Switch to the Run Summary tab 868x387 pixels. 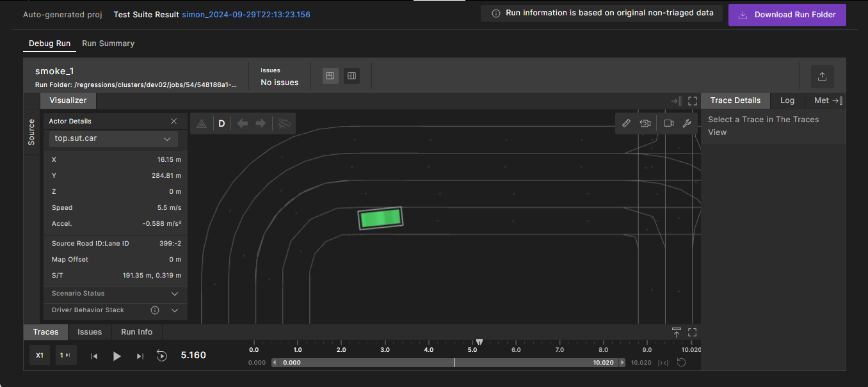(108, 43)
